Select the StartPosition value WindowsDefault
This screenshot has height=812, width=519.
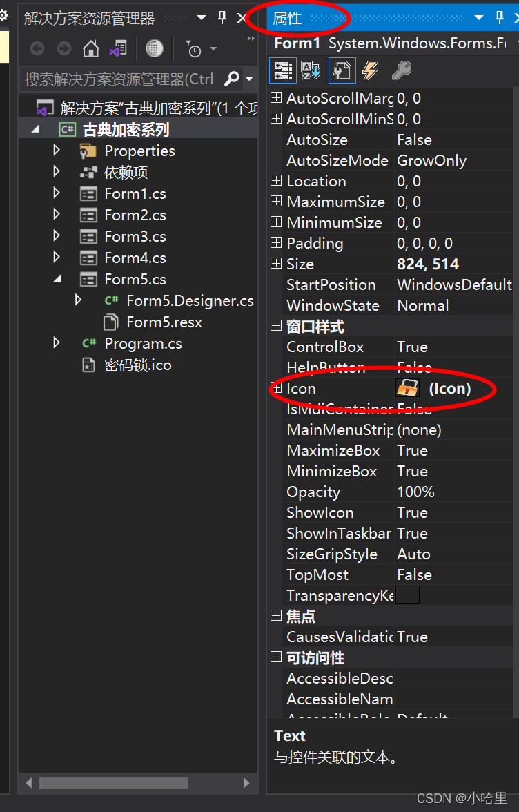click(x=454, y=284)
